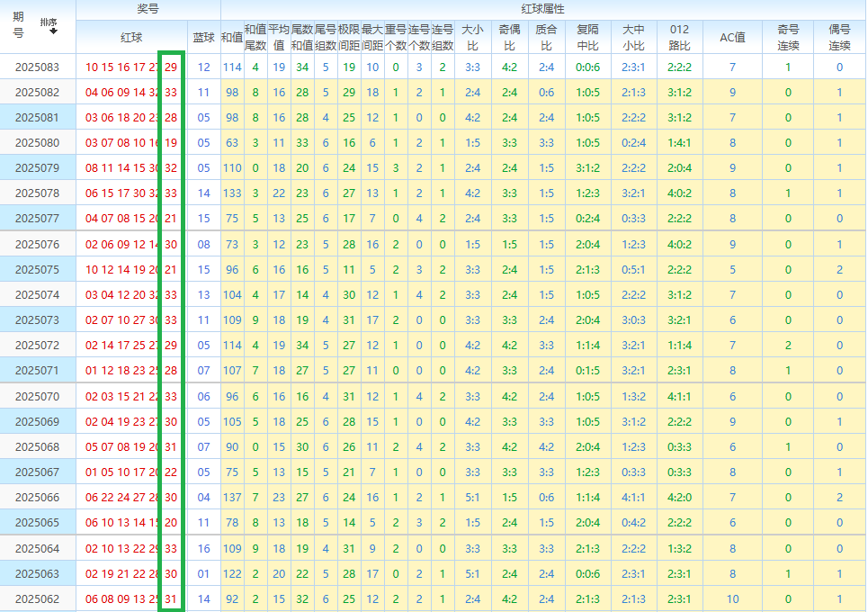868x612 pixels.
Task: Click the 排序 sort arrow icon
Action: click(53, 31)
